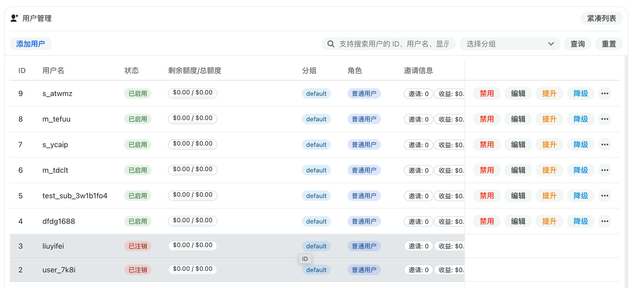Promote user m_tefuu with 提升
Viewport: 644px width, 288px height.
(x=549, y=119)
